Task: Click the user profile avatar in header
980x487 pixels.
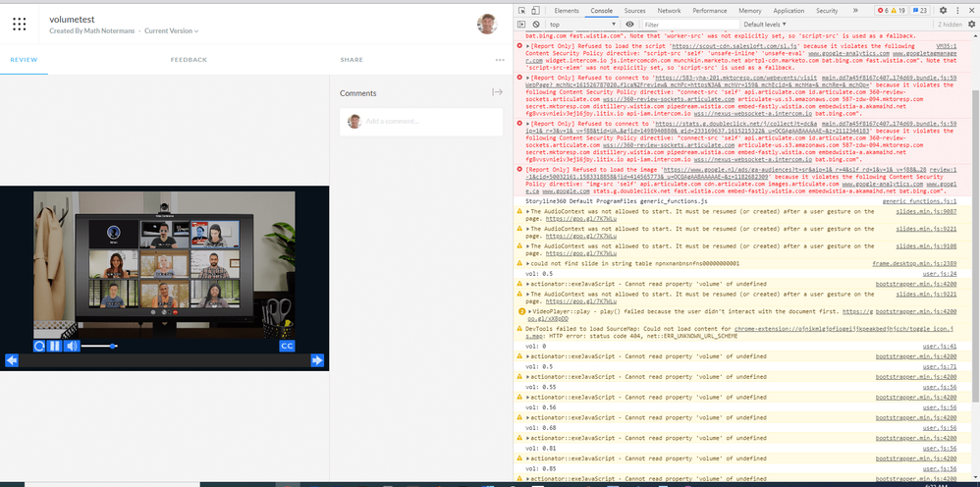Action: (x=487, y=24)
